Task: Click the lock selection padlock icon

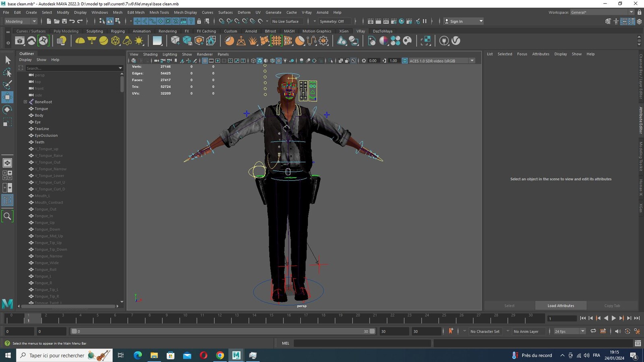Action: (199, 21)
